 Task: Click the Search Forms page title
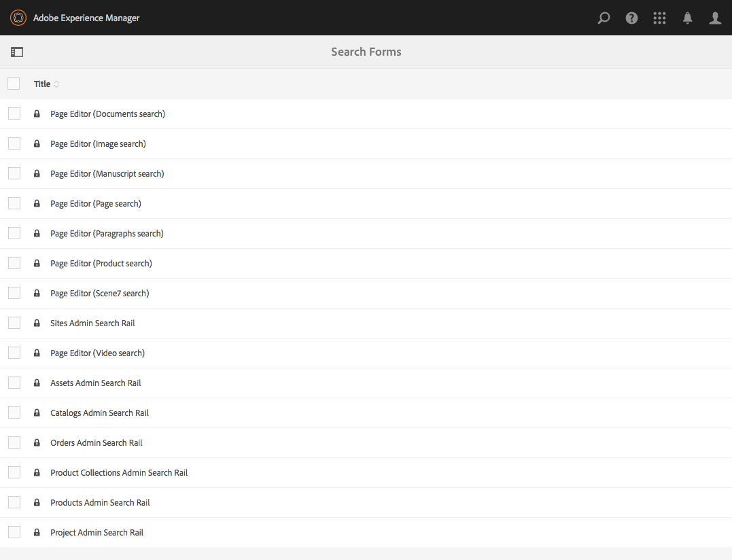click(x=366, y=52)
